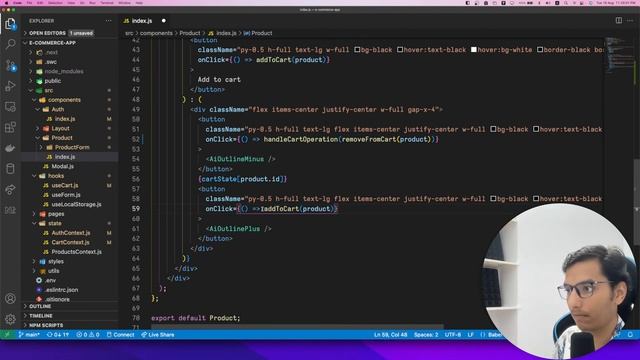This screenshot has width=640, height=360.
Task: Open useLocalStorage.js file
Action: [76, 204]
